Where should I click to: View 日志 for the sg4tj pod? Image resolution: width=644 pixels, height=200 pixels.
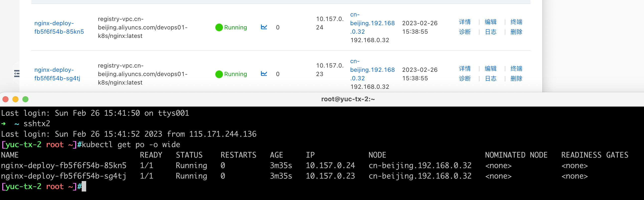coord(490,79)
